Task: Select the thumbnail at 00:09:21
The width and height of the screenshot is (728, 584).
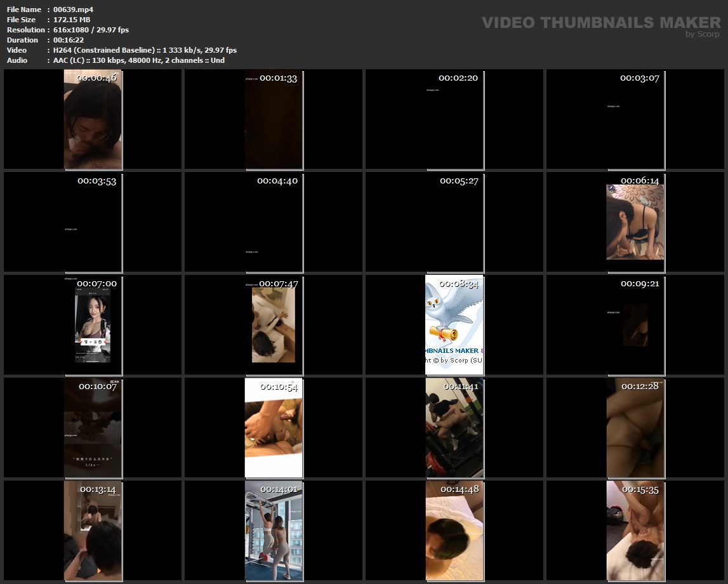Action: coord(635,325)
